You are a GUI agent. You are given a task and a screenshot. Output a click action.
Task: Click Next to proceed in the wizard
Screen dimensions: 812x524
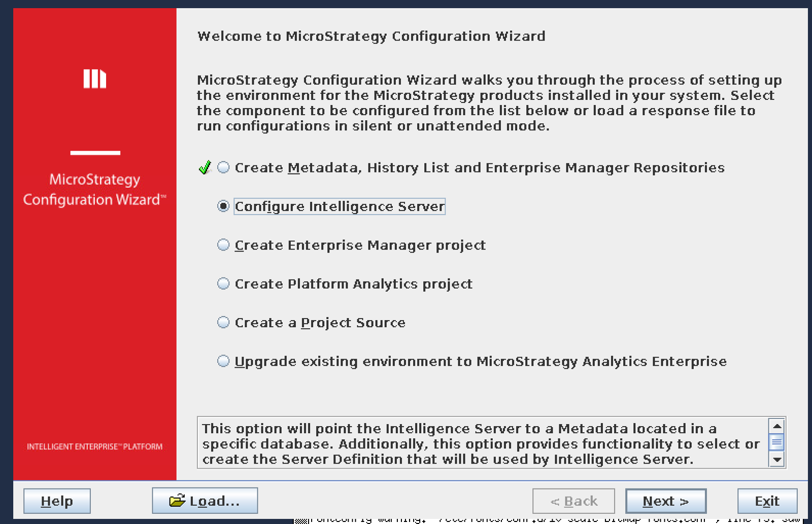(665, 501)
